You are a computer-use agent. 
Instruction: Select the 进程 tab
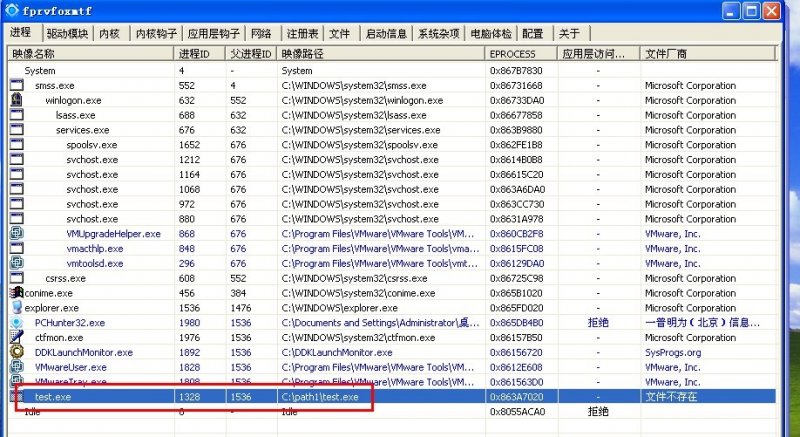click(21, 32)
